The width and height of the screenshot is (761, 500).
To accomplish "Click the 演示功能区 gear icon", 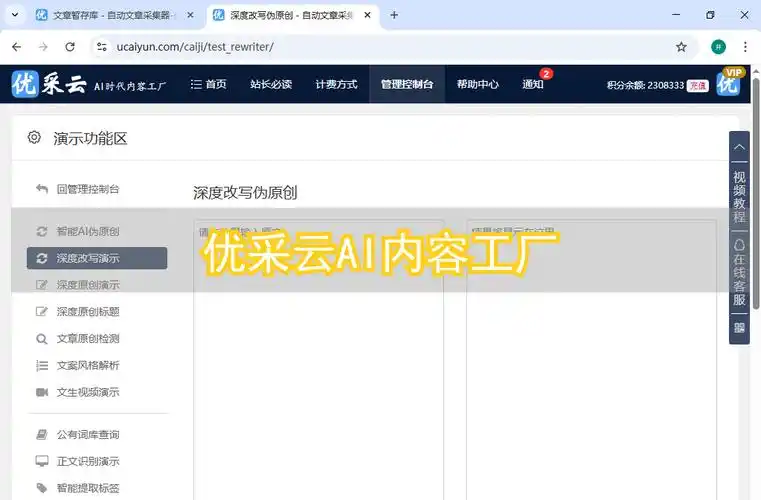I will click(x=34, y=137).
